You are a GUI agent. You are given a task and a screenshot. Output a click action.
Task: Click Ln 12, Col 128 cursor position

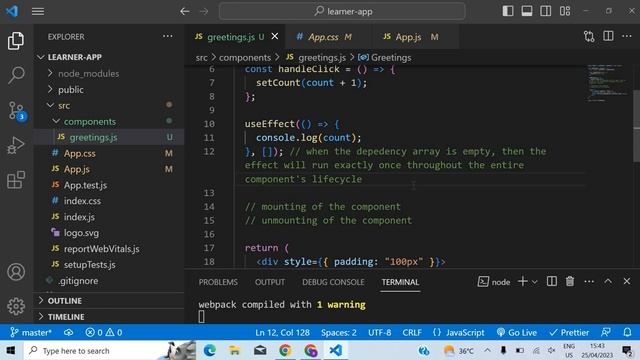(x=282, y=333)
